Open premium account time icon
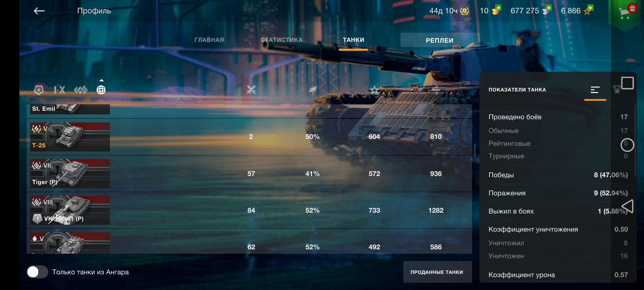Viewport: 644px width, 290px height. pos(464,11)
